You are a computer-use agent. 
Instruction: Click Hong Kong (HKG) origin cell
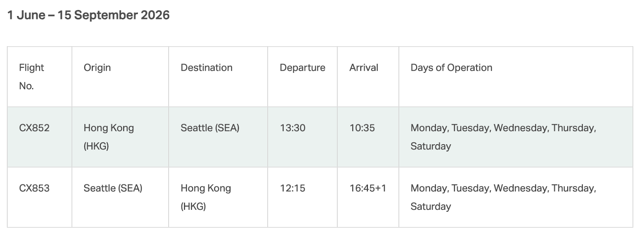[120, 137]
